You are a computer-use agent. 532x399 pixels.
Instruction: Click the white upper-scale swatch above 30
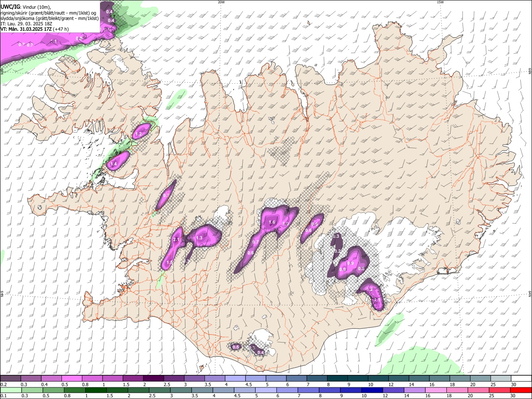click(521, 378)
